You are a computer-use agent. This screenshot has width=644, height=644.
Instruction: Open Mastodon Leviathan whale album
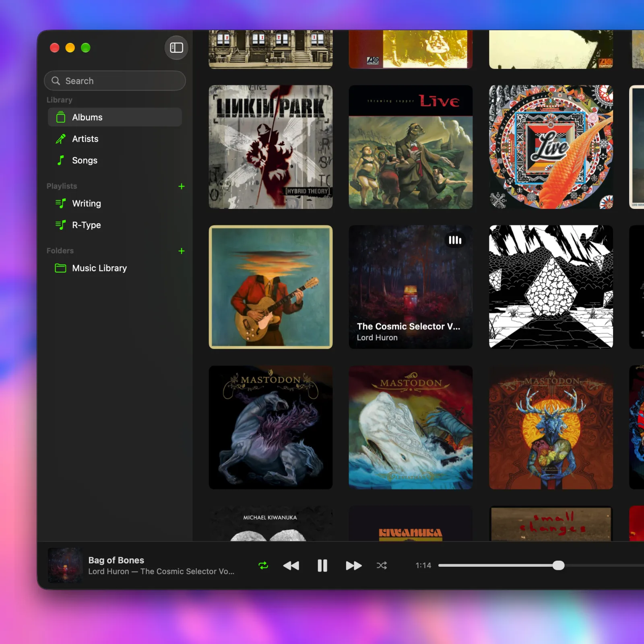pyautogui.click(x=411, y=427)
